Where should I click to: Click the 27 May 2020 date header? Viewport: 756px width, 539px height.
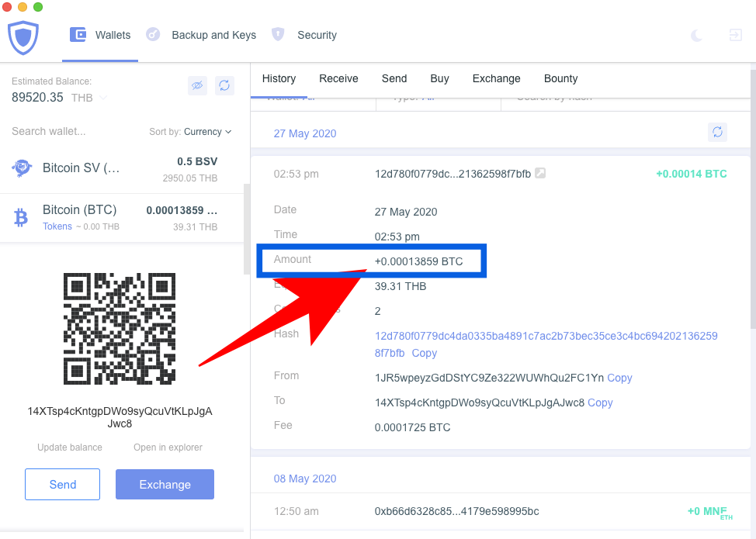[305, 133]
